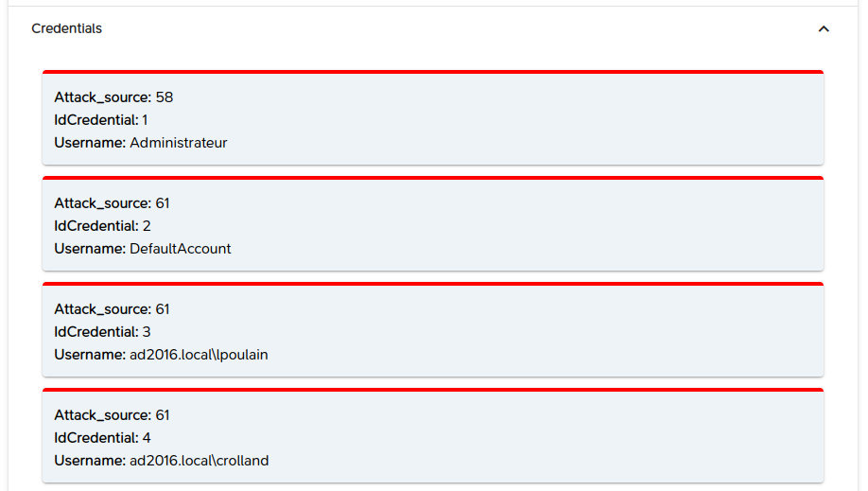Click the Credentials section header title
Screen dimensions: 868x491
[66, 28]
